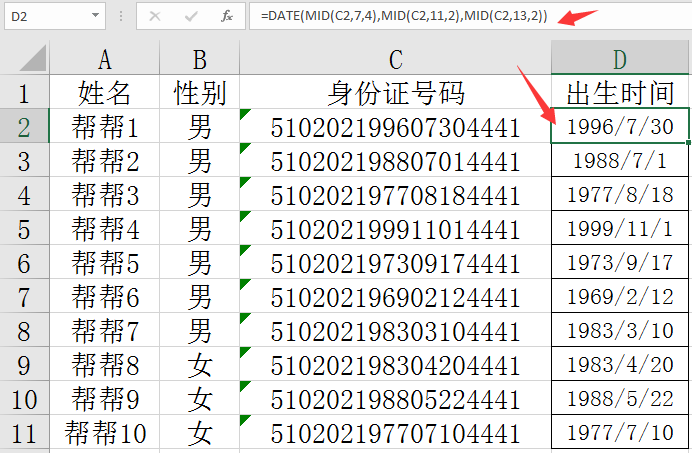692x453 pixels.
Task: Click the date cell 1988/5/22
Action: click(620, 398)
